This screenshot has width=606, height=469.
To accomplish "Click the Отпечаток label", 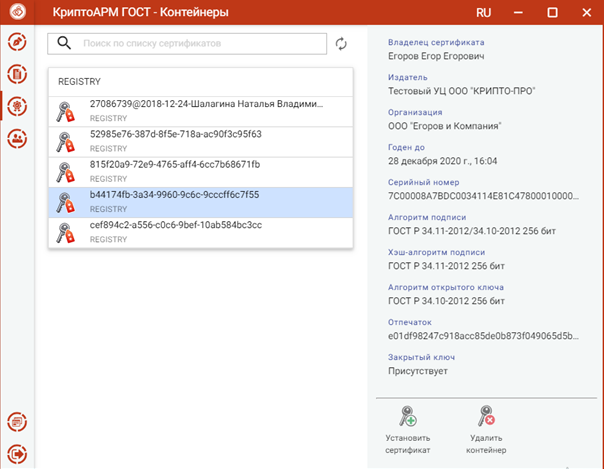I will tap(410, 322).
